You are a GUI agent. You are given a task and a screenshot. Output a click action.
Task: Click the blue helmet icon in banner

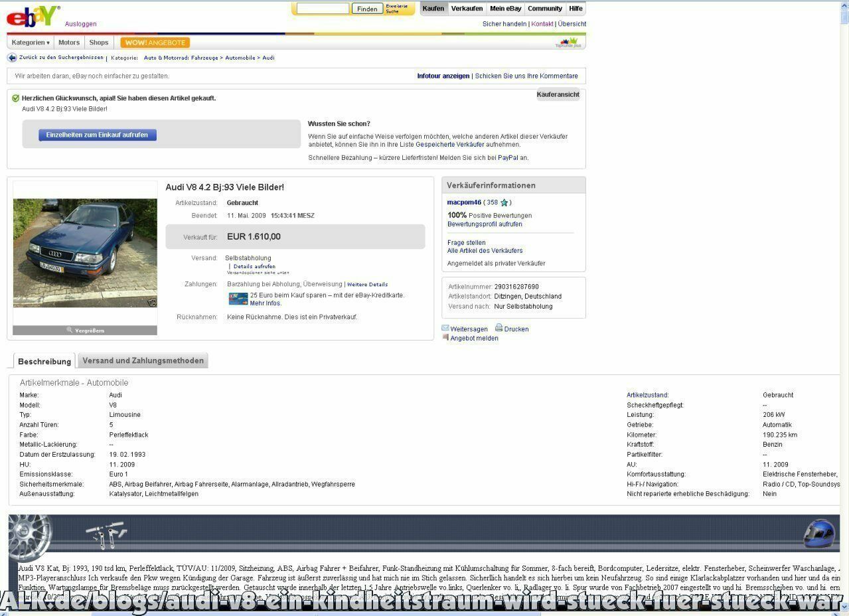click(819, 534)
